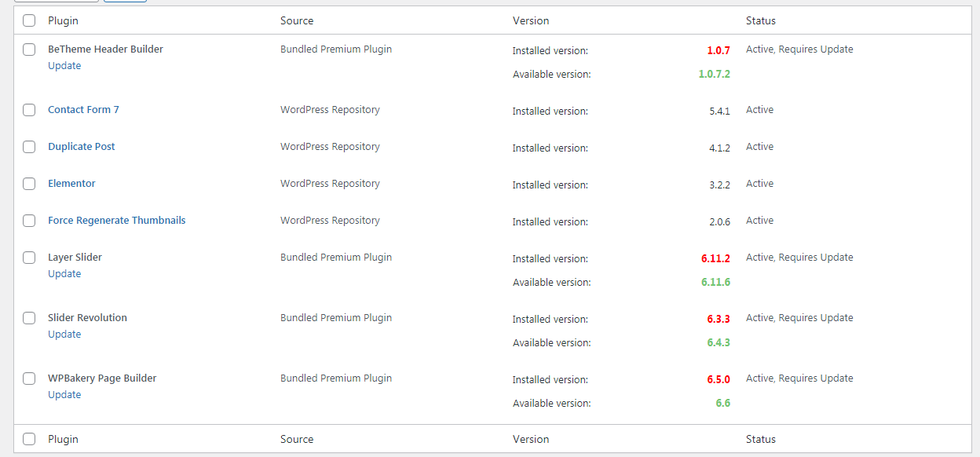Mark the Elementor plugin checkbox
This screenshot has width=980, height=457.
pyautogui.click(x=29, y=184)
